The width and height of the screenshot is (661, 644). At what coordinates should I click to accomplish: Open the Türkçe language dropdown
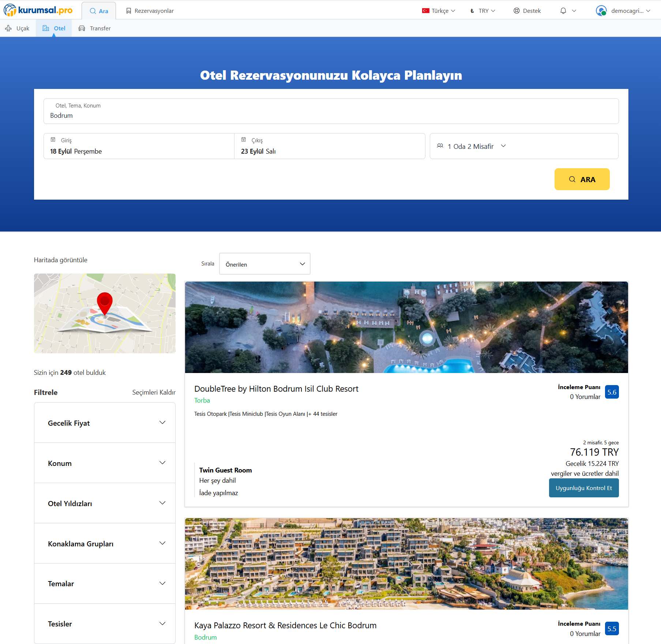point(439,11)
